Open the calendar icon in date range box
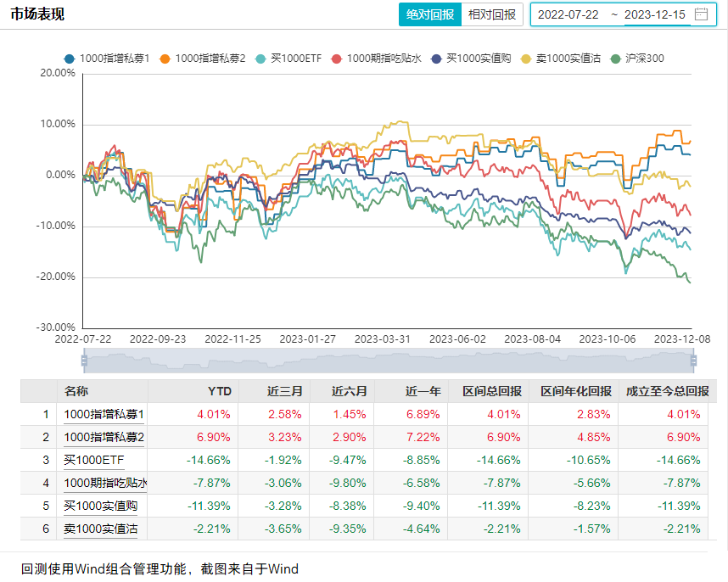This screenshot has height=582, width=728. pos(701,14)
